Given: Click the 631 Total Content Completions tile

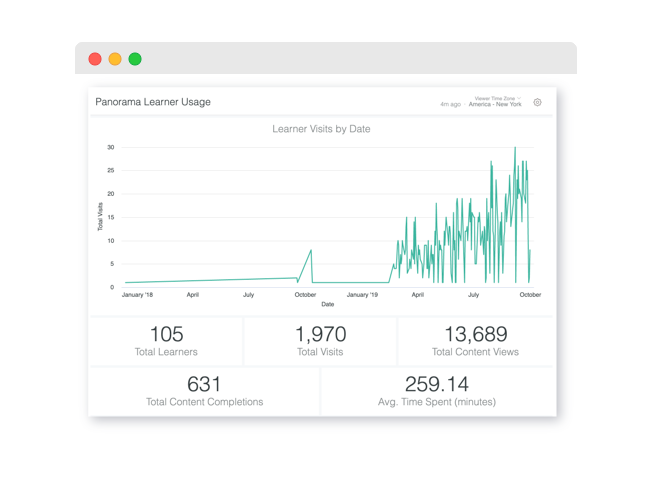Looking at the screenshot, I should pyautogui.click(x=204, y=391).
